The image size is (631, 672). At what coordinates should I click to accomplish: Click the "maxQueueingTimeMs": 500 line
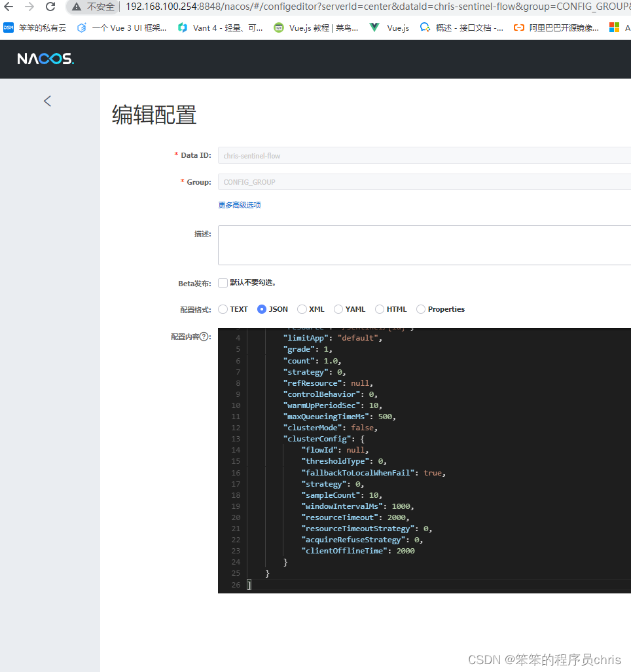(339, 417)
